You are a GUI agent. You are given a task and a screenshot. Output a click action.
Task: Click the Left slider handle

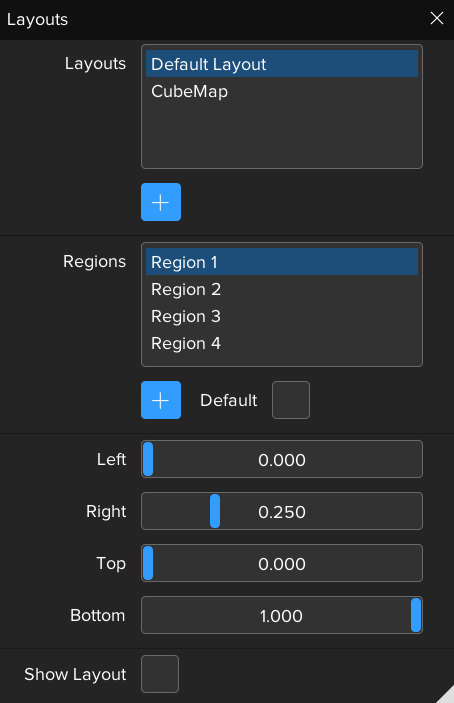coord(148,459)
